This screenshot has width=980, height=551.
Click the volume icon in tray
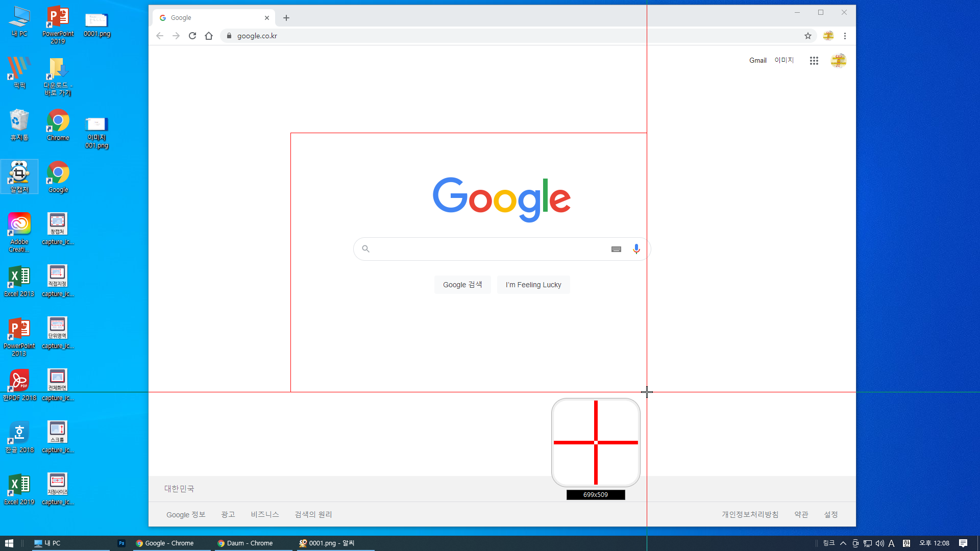pyautogui.click(x=879, y=543)
